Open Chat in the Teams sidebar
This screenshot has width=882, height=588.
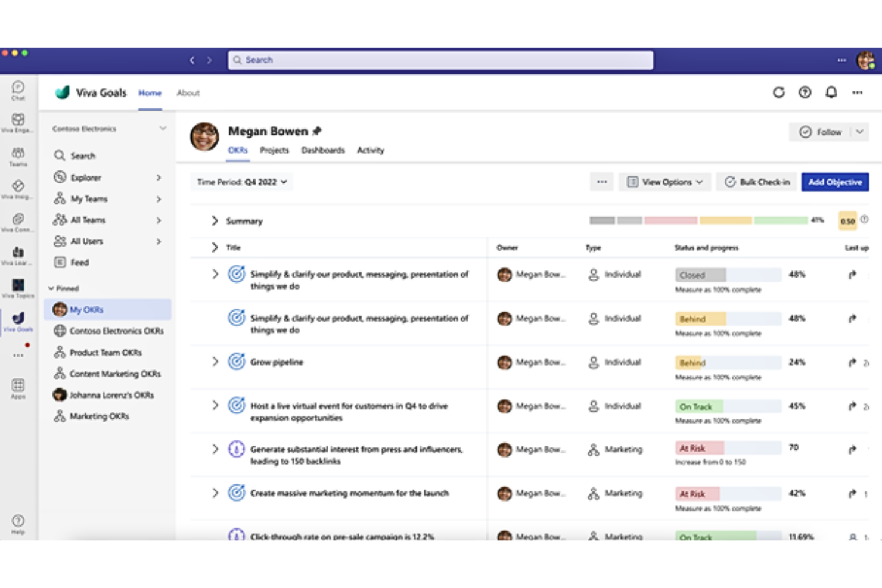tap(18, 90)
